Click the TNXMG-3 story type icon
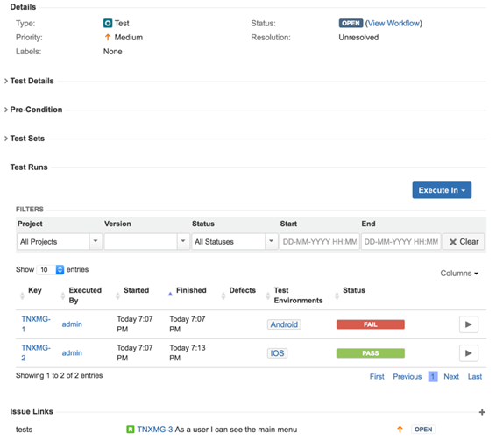Viewport: 496px width, 448px height. click(130, 430)
